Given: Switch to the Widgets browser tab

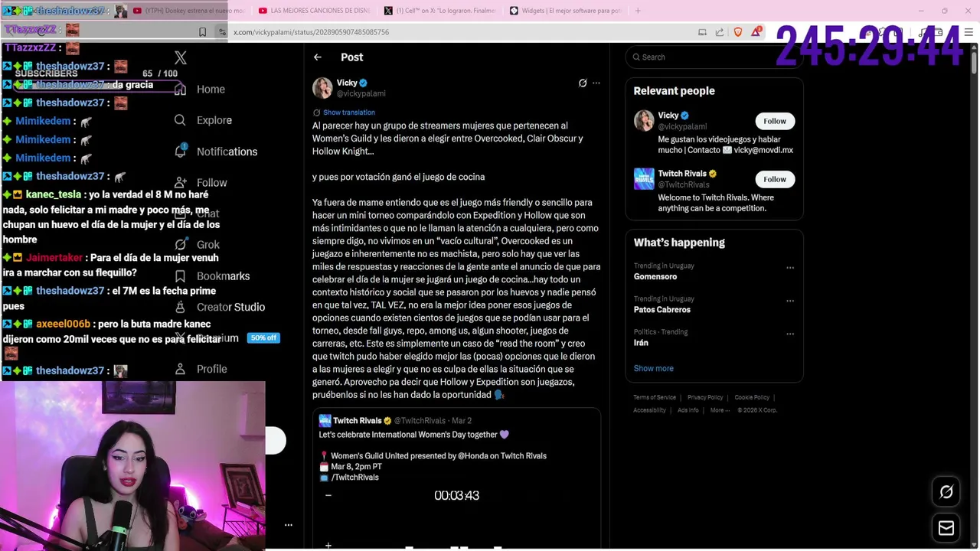Looking at the screenshot, I should [565, 11].
